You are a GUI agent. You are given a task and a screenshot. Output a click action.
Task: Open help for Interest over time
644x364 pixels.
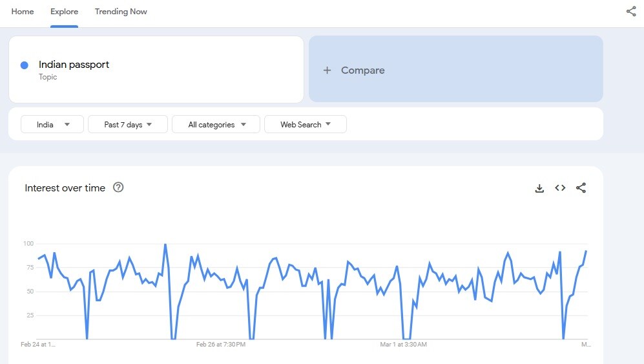pos(118,187)
